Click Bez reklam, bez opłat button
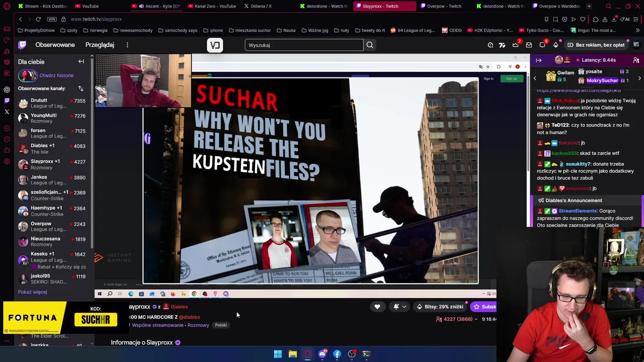Image resolution: width=644 pixels, height=362 pixels. coord(596,45)
